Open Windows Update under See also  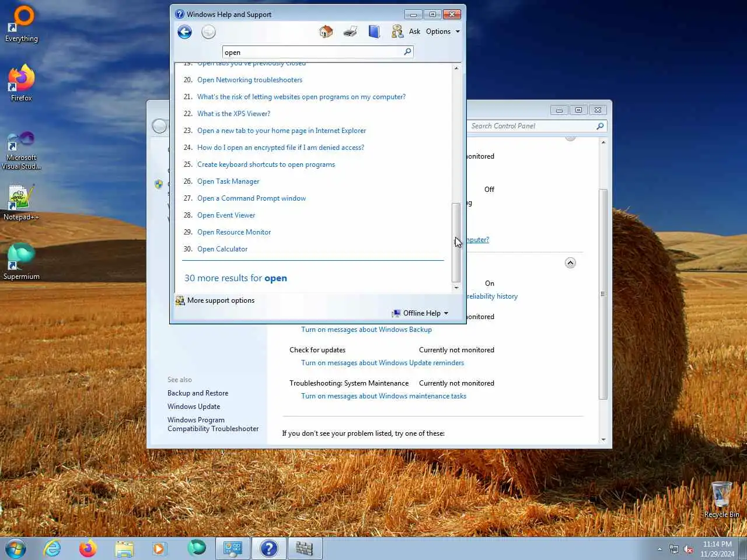[x=194, y=407]
